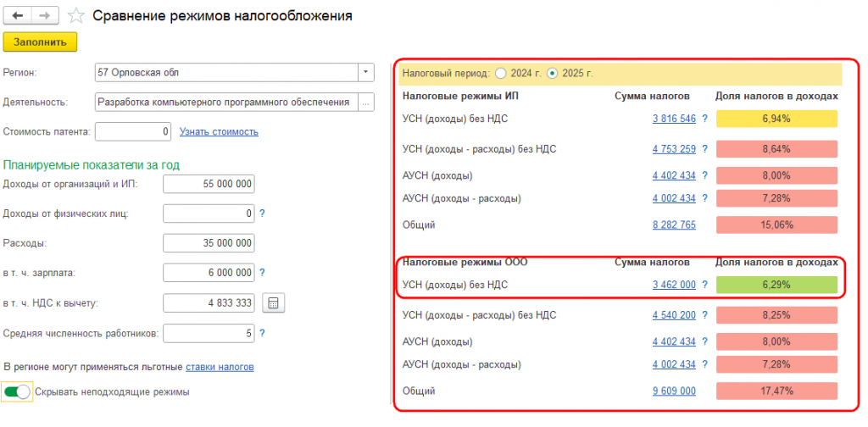Show help for ИП УСН (доходы) без НДС
This screenshot has width=868, height=427.
pos(704,119)
